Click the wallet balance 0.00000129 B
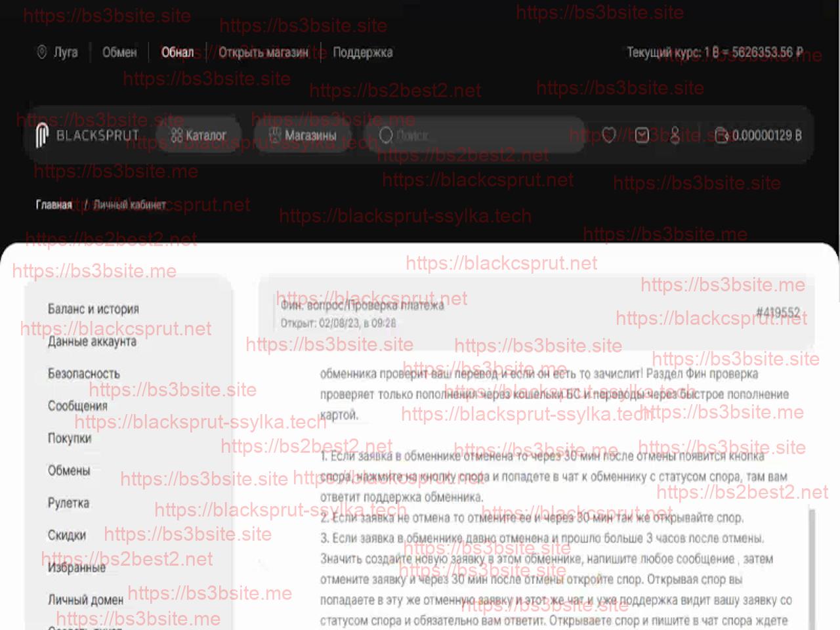Viewport: 840px width, 630px height. (758, 135)
